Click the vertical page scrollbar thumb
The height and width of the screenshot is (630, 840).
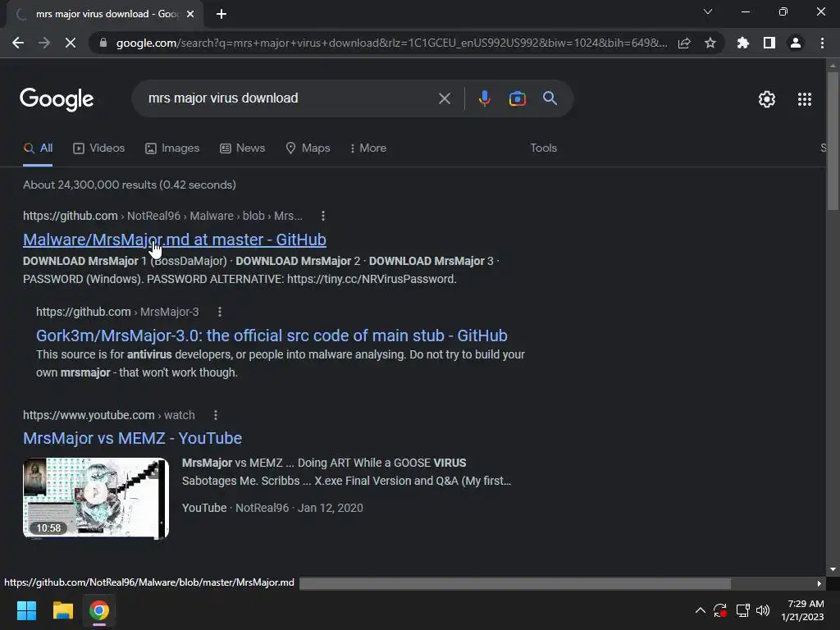(833, 141)
